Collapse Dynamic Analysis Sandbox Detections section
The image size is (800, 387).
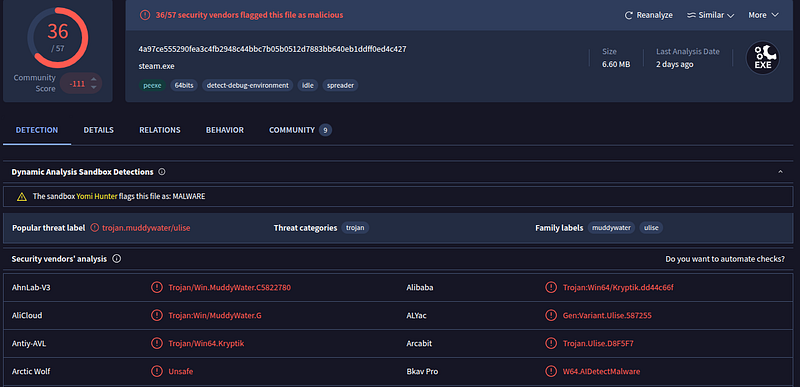point(780,172)
